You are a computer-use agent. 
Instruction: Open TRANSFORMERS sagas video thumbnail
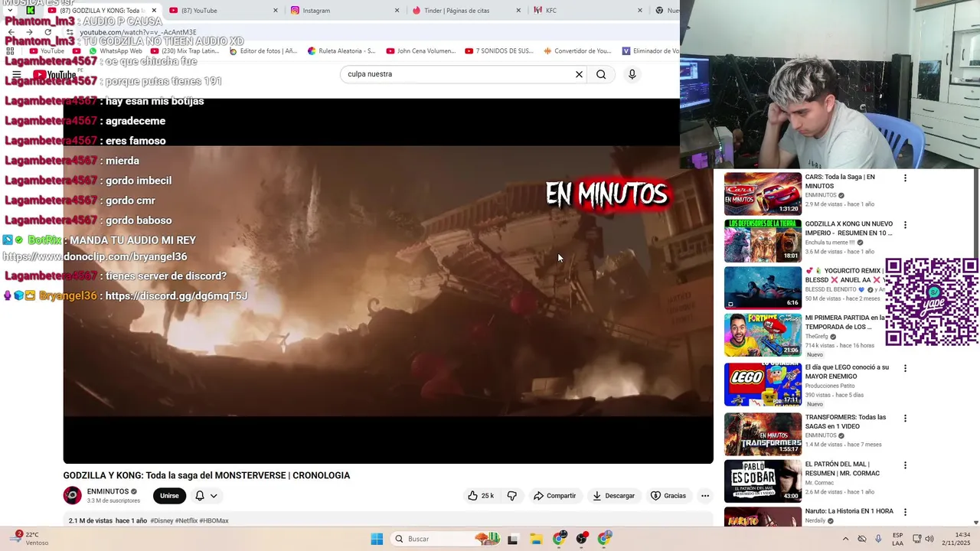pos(763,434)
